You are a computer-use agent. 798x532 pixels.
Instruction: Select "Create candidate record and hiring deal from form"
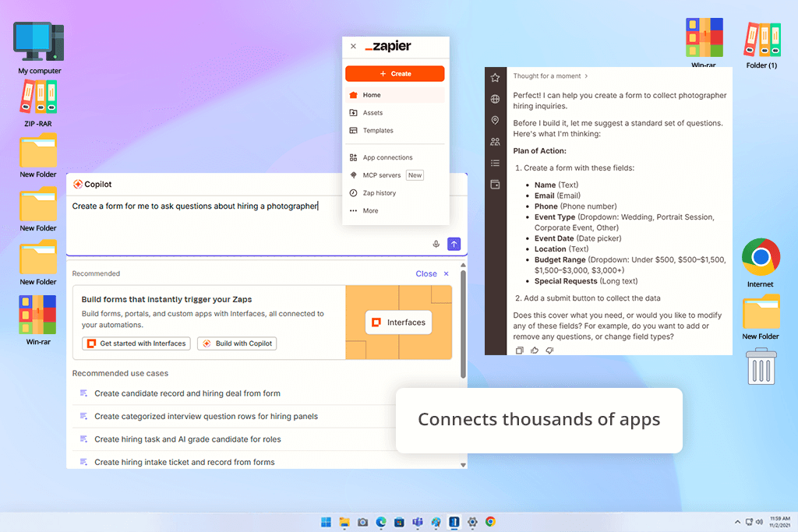click(x=187, y=393)
